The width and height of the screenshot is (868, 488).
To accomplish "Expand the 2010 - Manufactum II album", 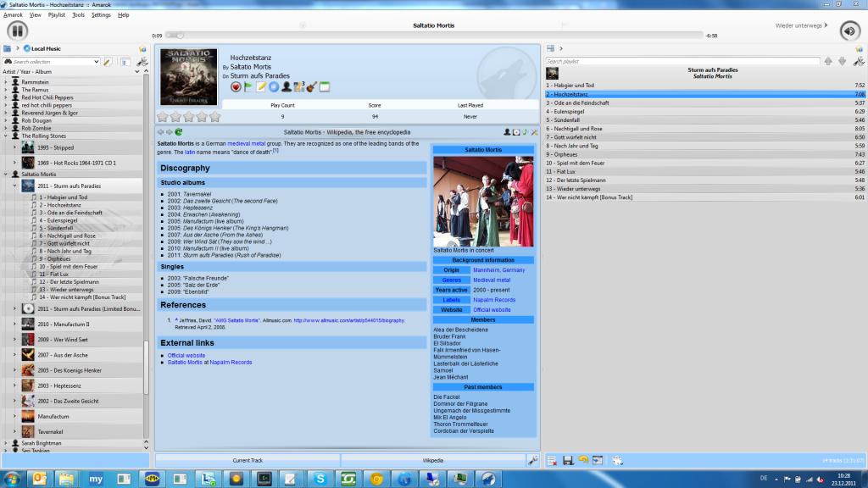I will pyautogui.click(x=14, y=324).
